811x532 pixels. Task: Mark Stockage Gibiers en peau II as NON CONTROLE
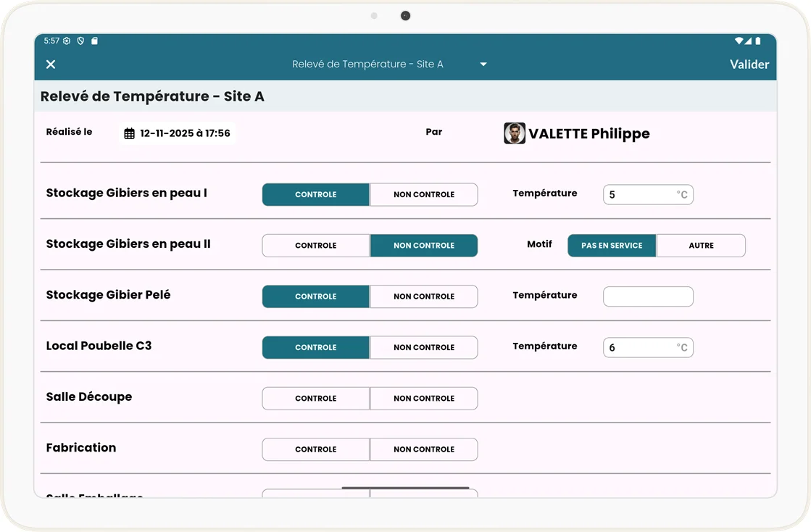click(x=423, y=246)
